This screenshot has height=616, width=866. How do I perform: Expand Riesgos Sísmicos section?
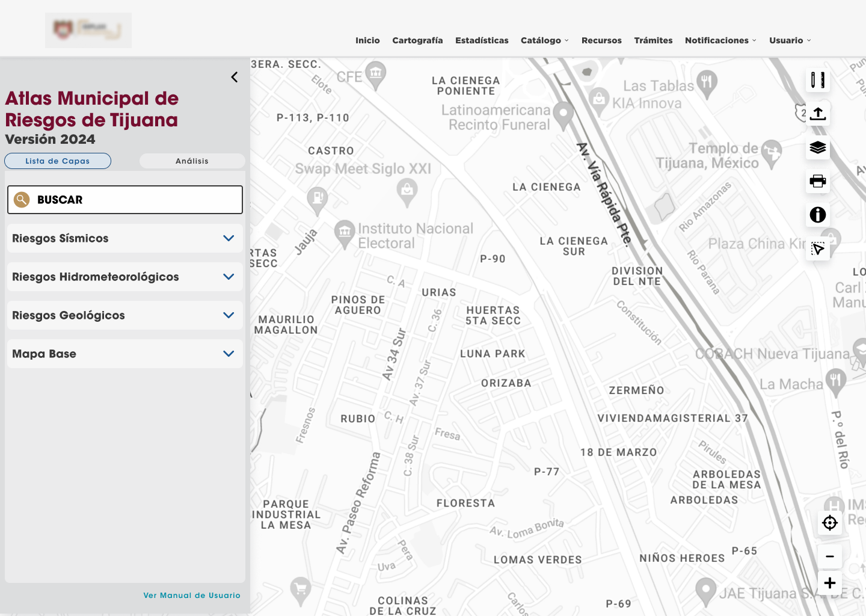(x=125, y=238)
